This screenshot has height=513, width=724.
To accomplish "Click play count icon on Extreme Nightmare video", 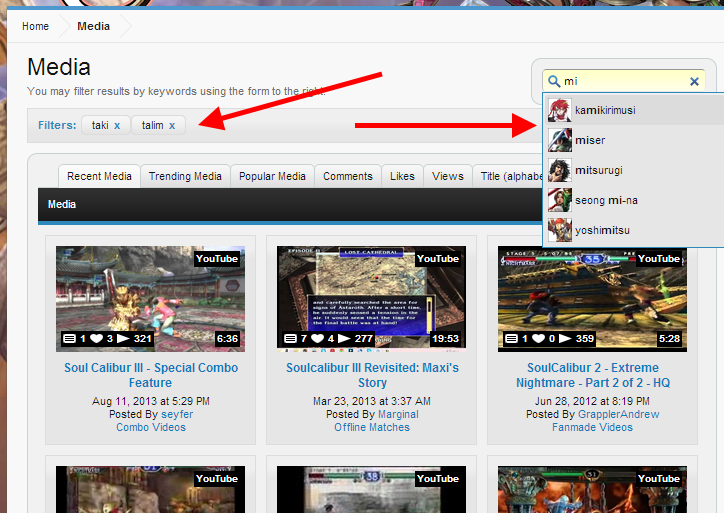I will click(x=565, y=338).
